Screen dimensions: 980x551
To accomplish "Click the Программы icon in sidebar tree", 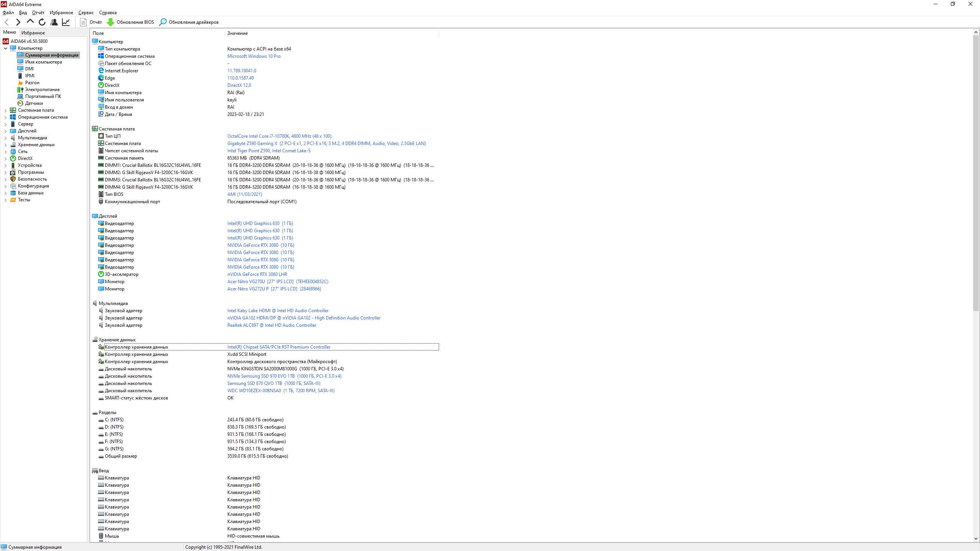I will pos(13,172).
